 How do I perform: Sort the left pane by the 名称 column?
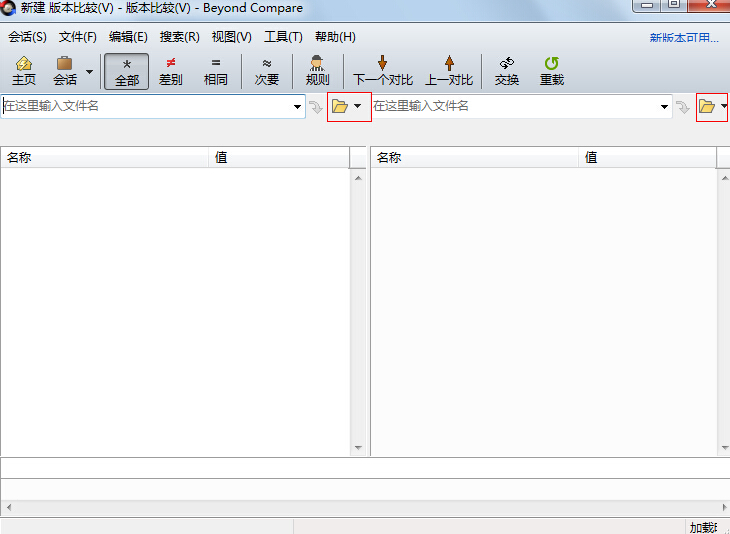point(105,157)
